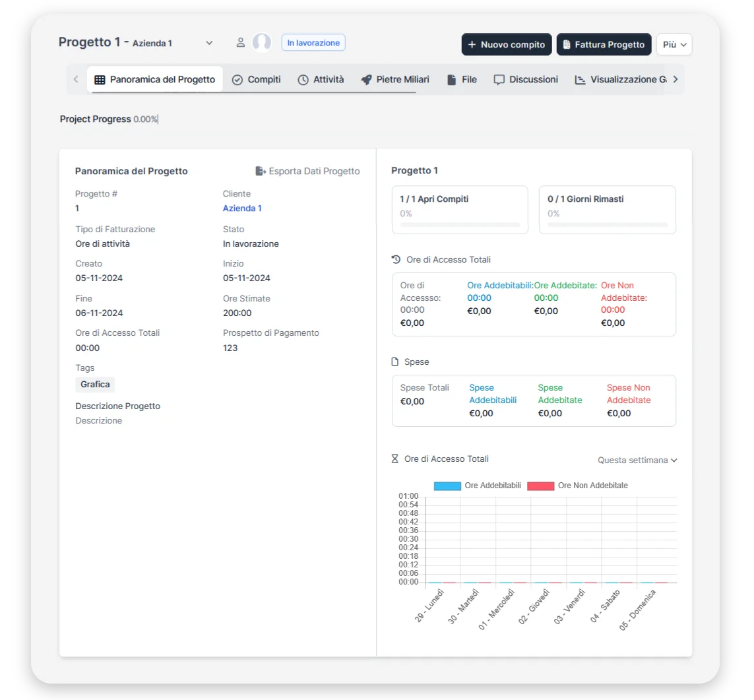Image resolution: width=754 pixels, height=700 pixels.
Task: Click the Nuovo compito button
Action: point(506,45)
